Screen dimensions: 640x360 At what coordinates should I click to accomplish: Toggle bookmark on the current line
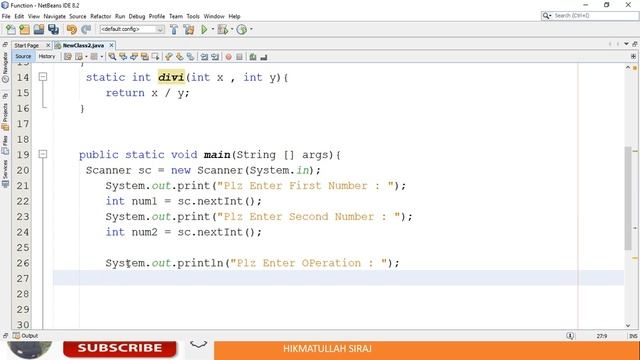point(191,57)
